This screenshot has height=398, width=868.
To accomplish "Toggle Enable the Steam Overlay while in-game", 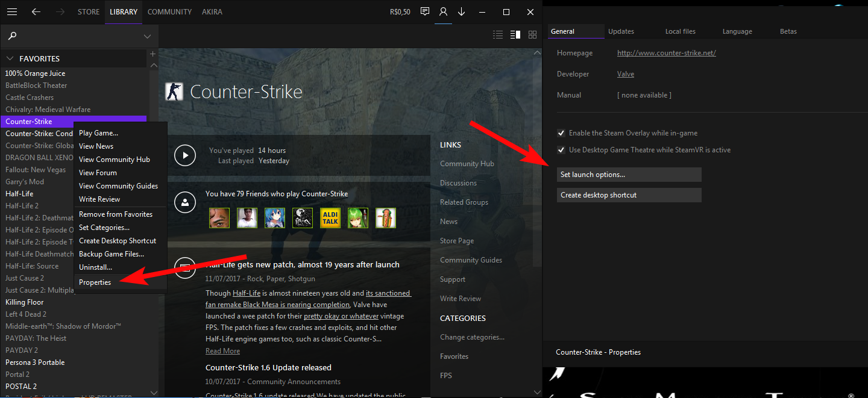I will [562, 133].
